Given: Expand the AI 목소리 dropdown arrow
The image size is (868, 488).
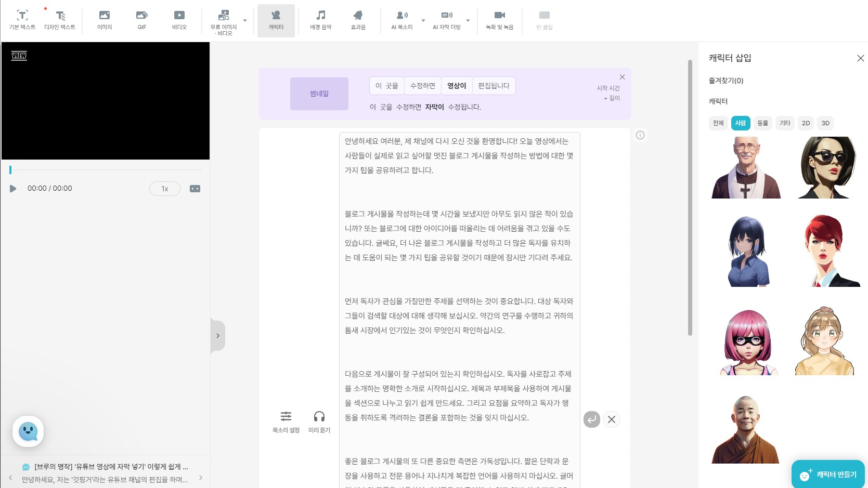Looking at the screenshot, I should click(423, 21).
